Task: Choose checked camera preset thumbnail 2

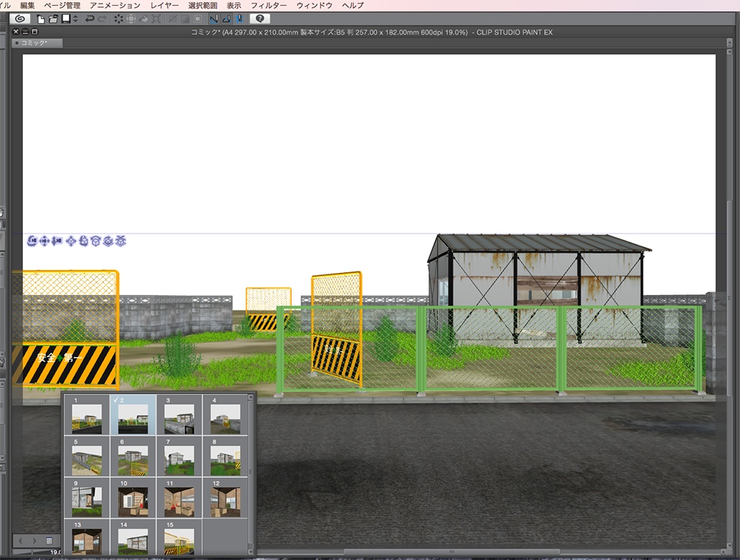Action: coord(133,415)
